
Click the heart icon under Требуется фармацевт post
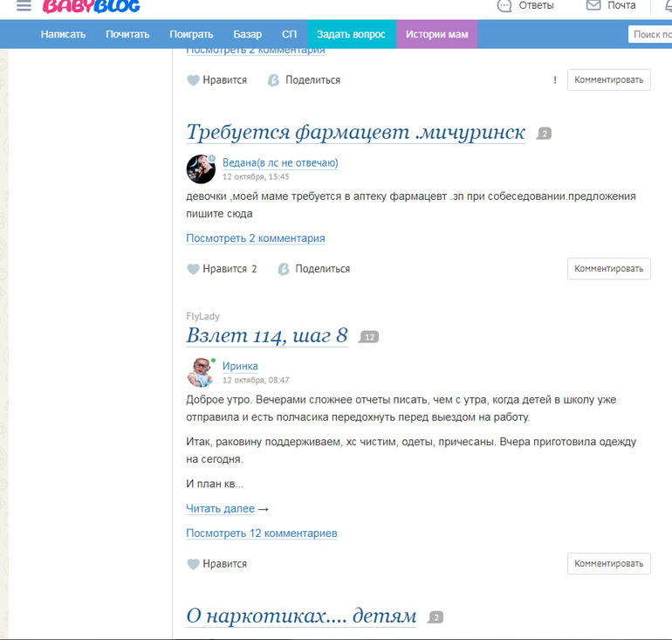(193, 269)
